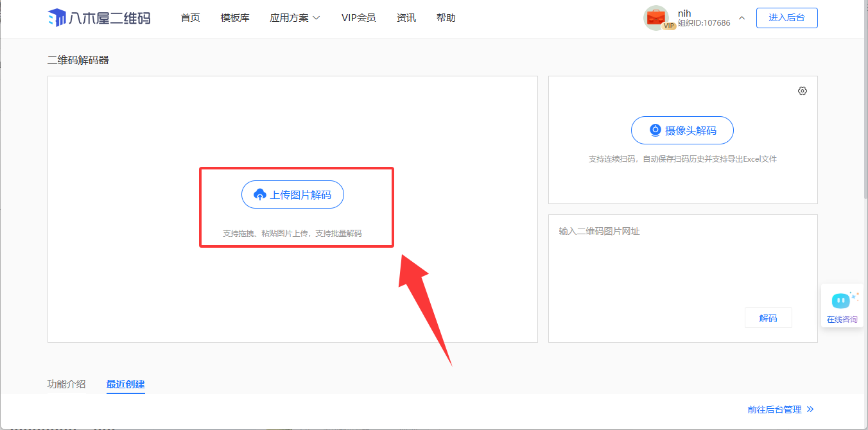Click the 摄像头解码 camera button
This screenshot has height=430, width=868.
pos(682,130)
